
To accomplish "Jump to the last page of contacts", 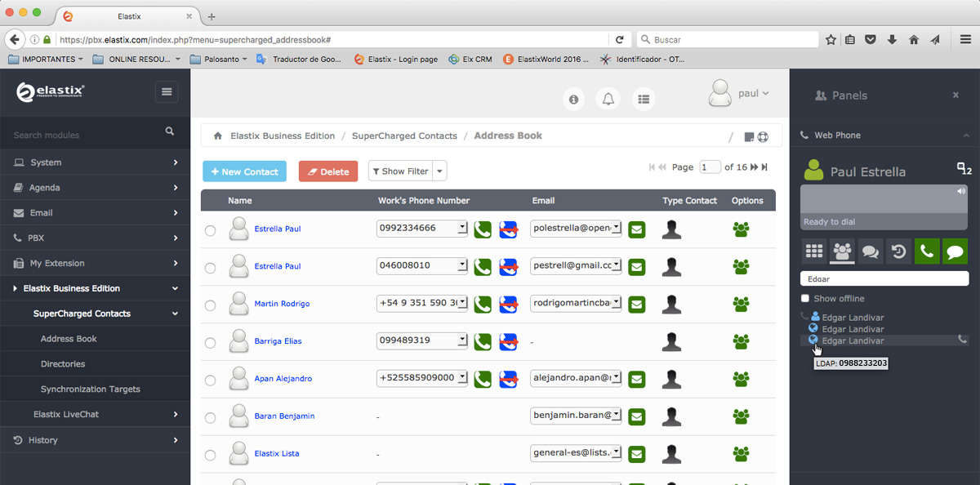I will pos(764,167).
